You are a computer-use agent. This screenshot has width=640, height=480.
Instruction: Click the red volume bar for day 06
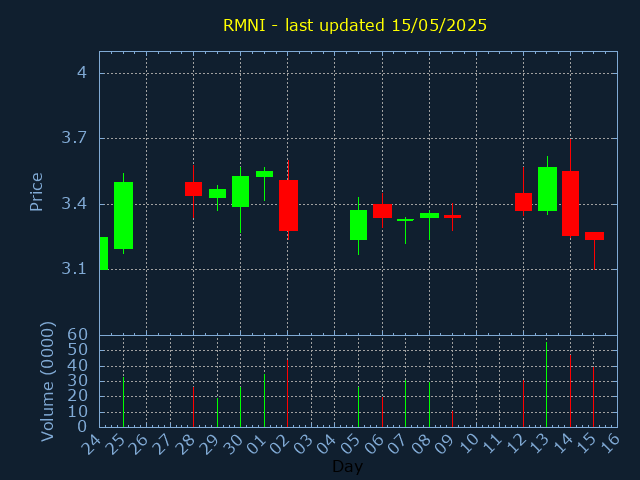click(382, 412)
